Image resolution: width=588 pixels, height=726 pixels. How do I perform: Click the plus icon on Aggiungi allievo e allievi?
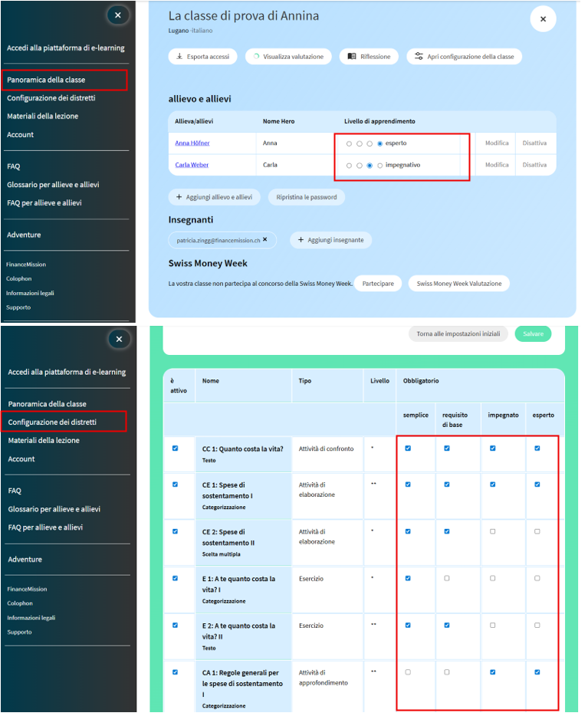point(179,197)
